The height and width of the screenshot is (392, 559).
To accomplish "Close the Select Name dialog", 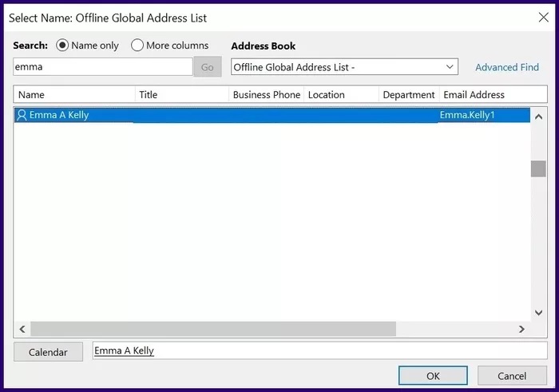I will click(x=543, y=17).
